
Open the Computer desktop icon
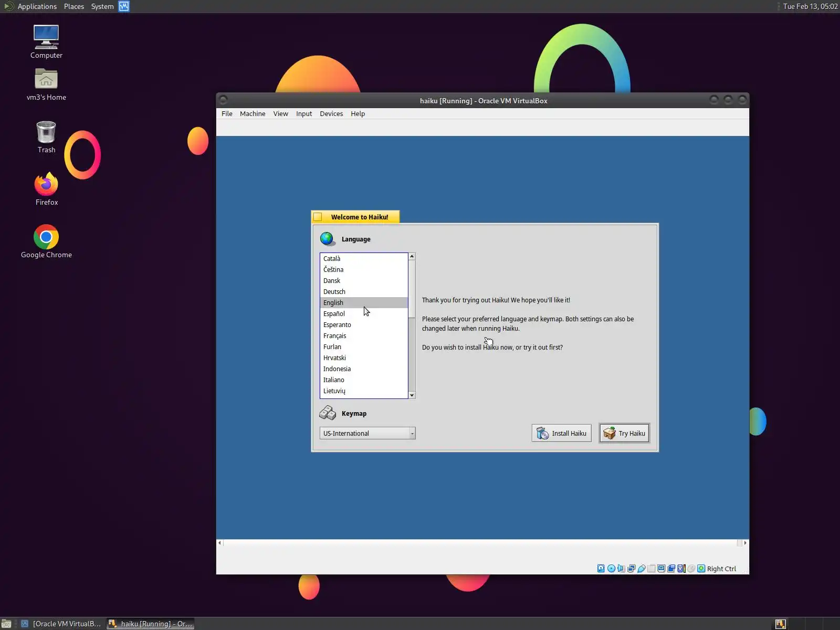[46, 41]
